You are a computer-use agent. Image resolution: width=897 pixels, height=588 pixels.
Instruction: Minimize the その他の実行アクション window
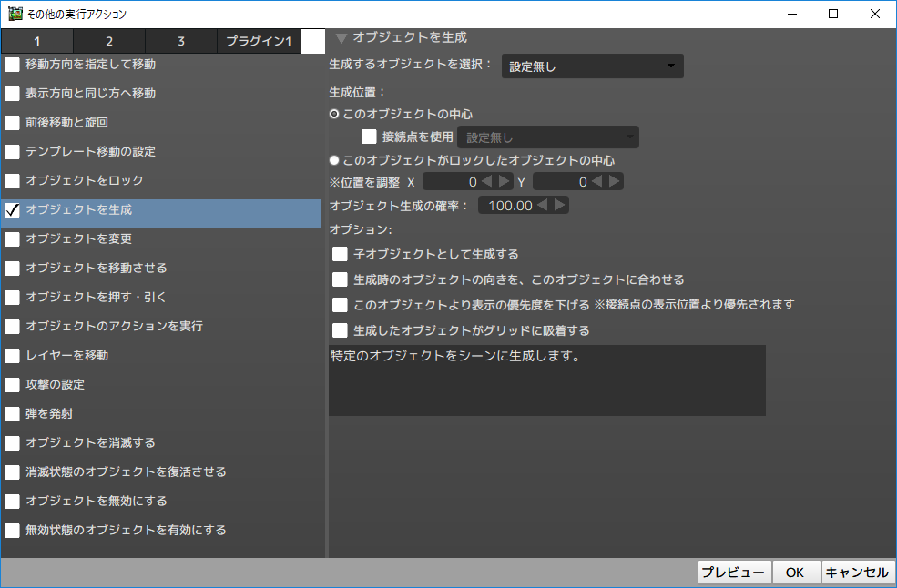pos(792,14)
